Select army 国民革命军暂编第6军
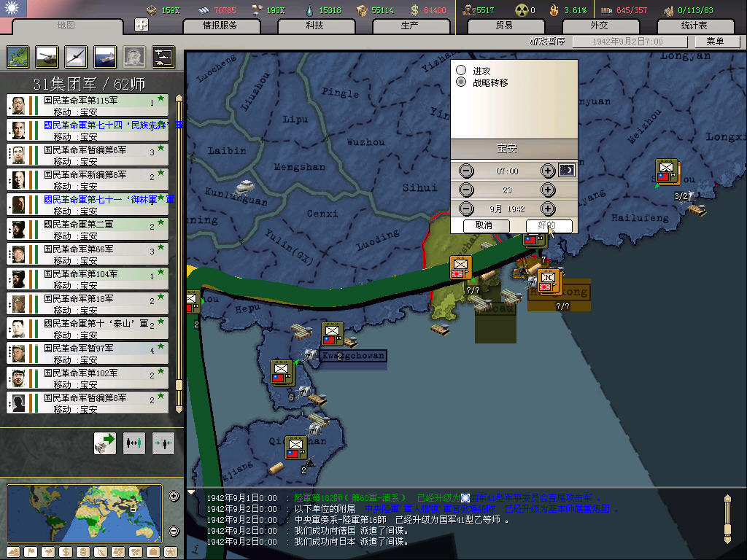Image resolution: width=747 pixels, height=560 pixels. (x=88, y=155)
